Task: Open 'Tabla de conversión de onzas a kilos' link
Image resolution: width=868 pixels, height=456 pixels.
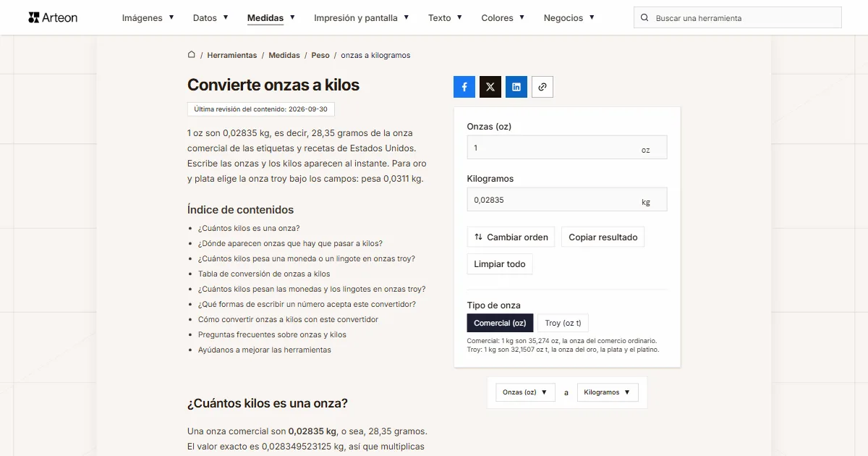Action: 264,274
